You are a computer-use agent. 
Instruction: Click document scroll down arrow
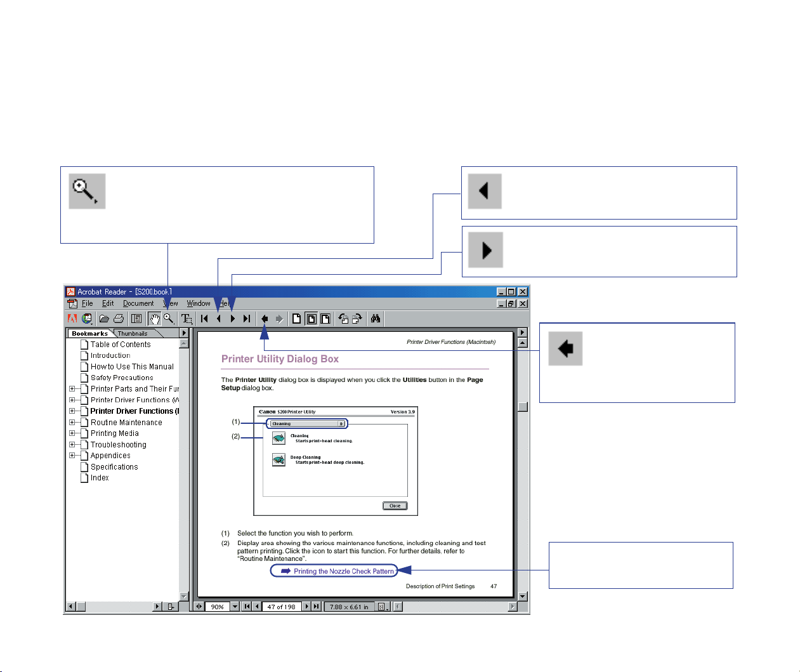523,596
